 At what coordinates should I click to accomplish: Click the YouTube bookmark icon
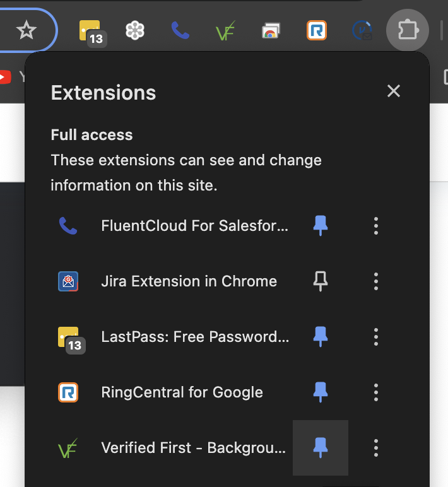pos(5,78)
